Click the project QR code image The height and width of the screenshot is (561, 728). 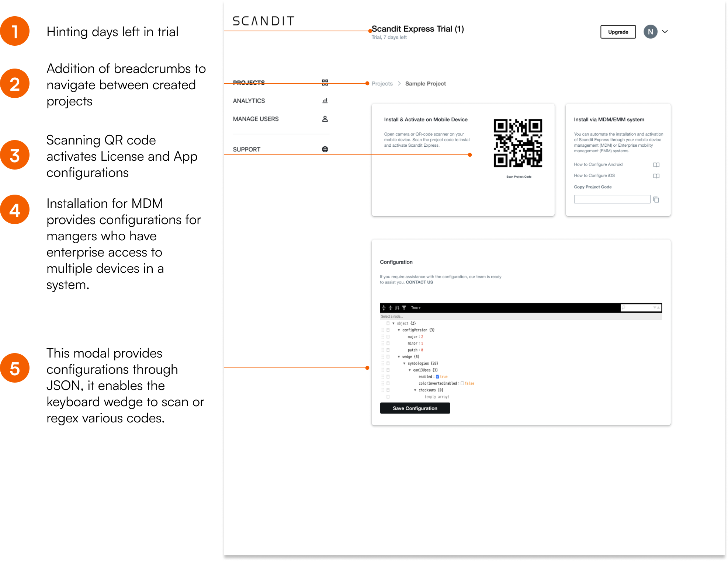coord(518,143)
